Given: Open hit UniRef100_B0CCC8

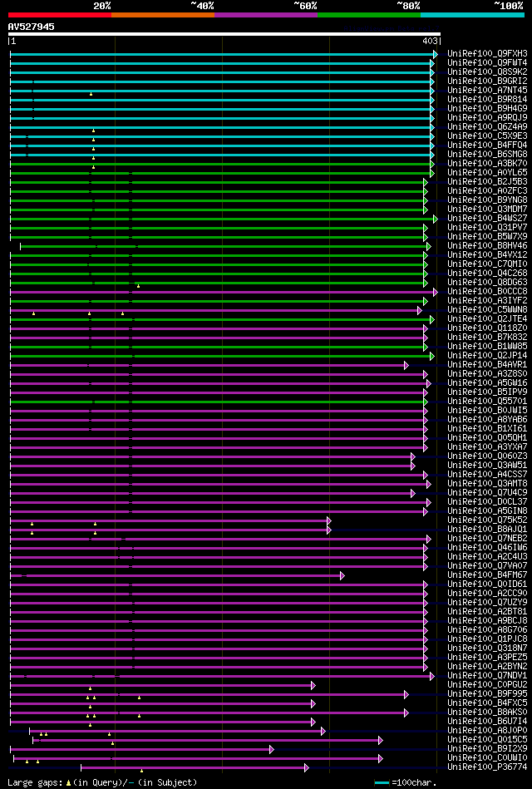Looking at the screenshot, I should point(487,292).
